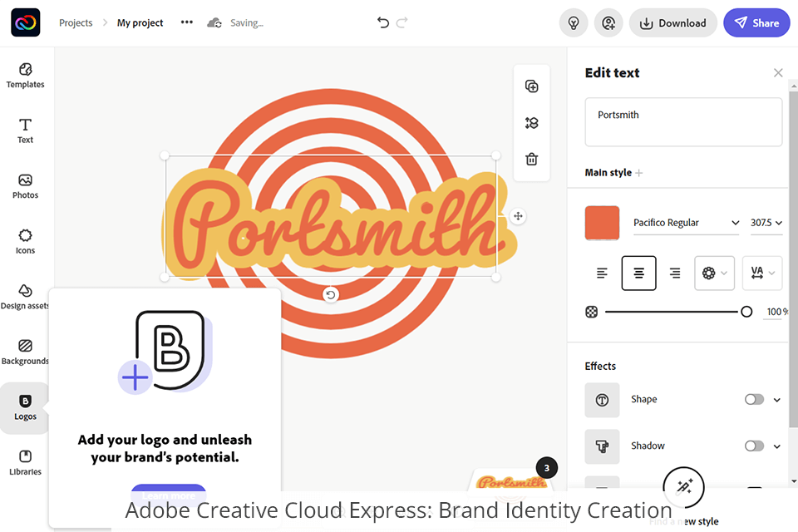Screen dimensions: 798x532
Task: Align text to the right
Action: 675,273
